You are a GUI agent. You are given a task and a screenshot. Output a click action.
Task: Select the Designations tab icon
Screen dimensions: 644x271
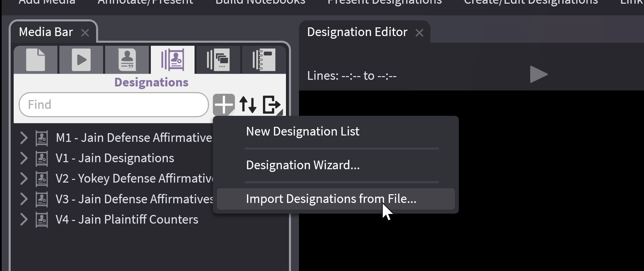(173, 60)
